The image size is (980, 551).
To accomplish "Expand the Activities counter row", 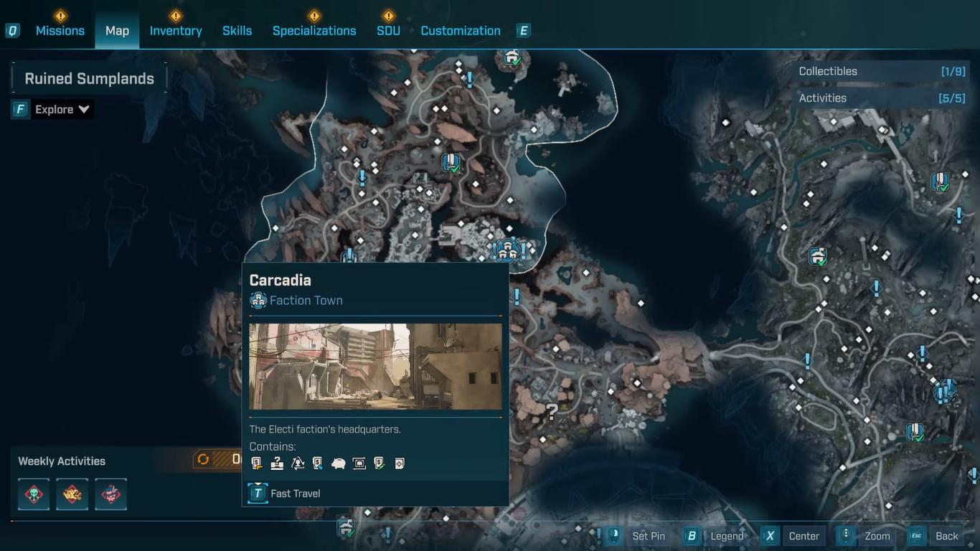I will coord(882,98).
